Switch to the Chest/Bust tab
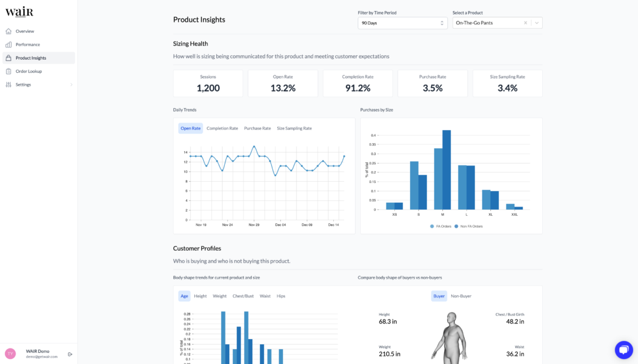638x364 pixels. coord(243,296)
